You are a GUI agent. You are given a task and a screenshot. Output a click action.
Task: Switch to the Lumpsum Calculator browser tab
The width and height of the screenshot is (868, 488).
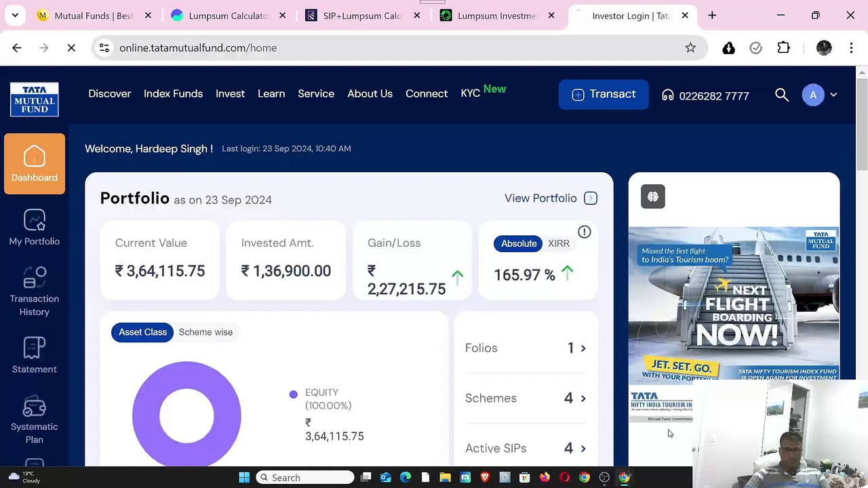point(228,16)
